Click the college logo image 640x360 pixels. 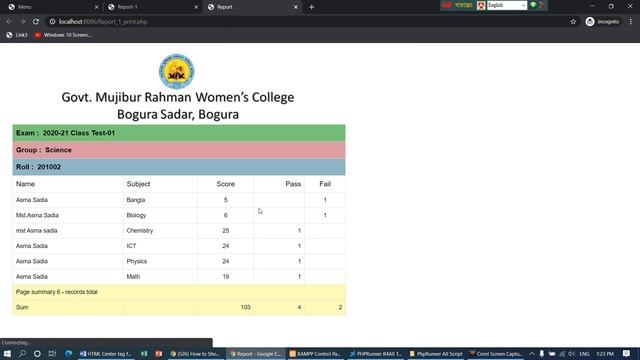point(177,71)
